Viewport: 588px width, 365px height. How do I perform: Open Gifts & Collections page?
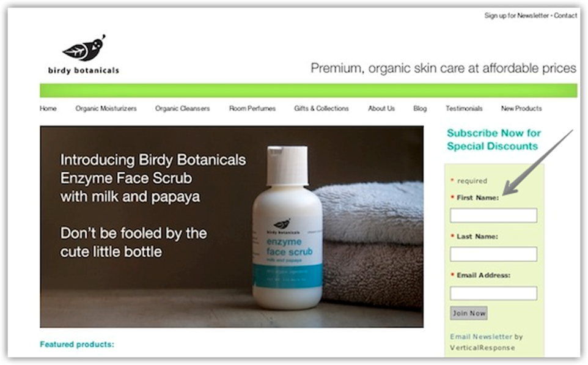tap(322, 108)
